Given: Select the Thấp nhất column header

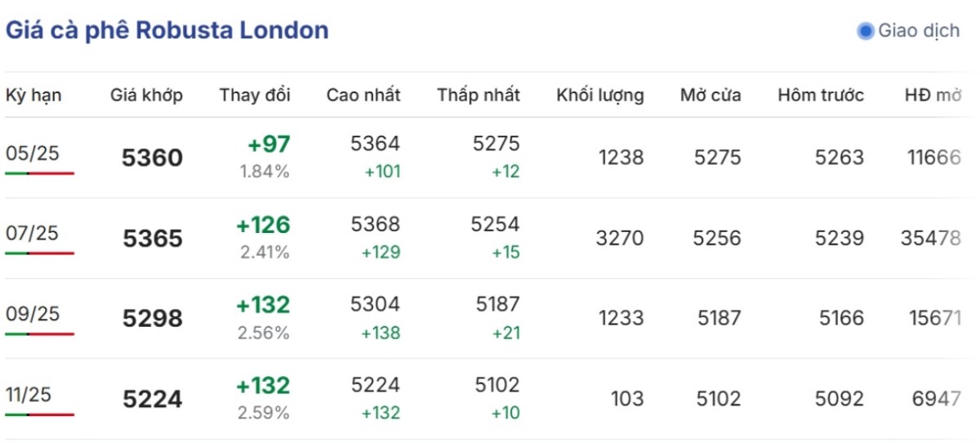Looking at the screenshot, I should coord(478,95).
